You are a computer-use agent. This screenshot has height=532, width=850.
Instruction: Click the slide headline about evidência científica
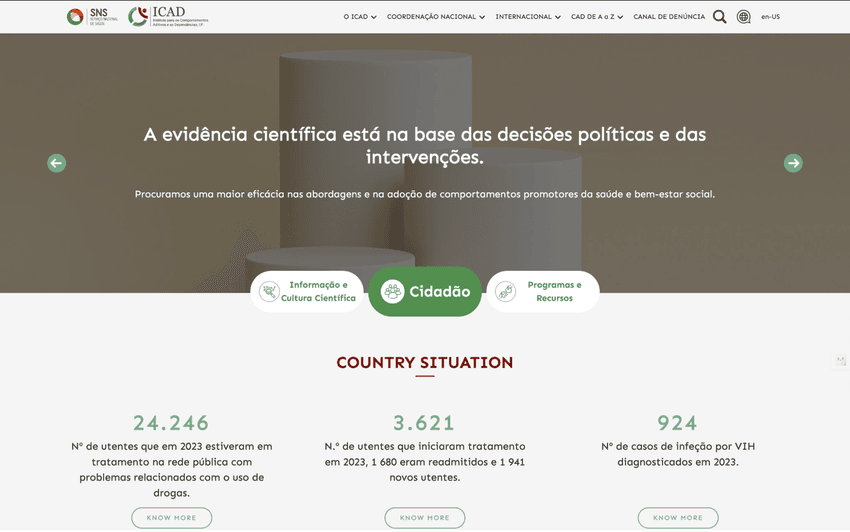click(425, 145)
